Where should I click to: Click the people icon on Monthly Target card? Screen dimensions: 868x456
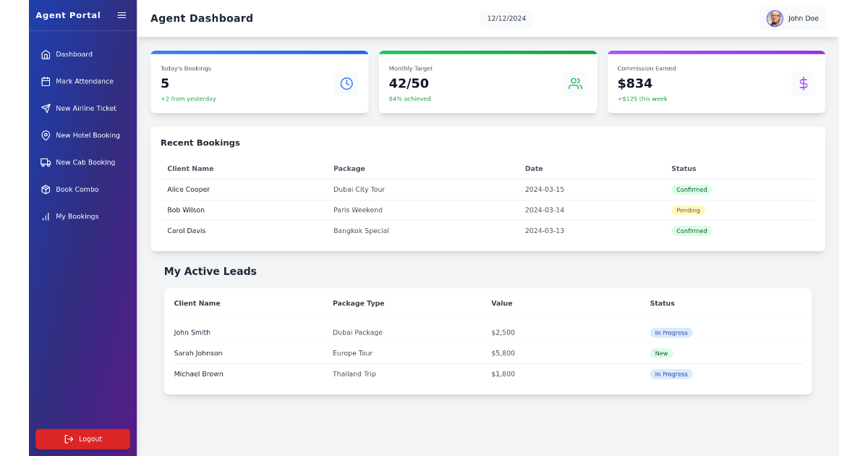tap(575, 83)
